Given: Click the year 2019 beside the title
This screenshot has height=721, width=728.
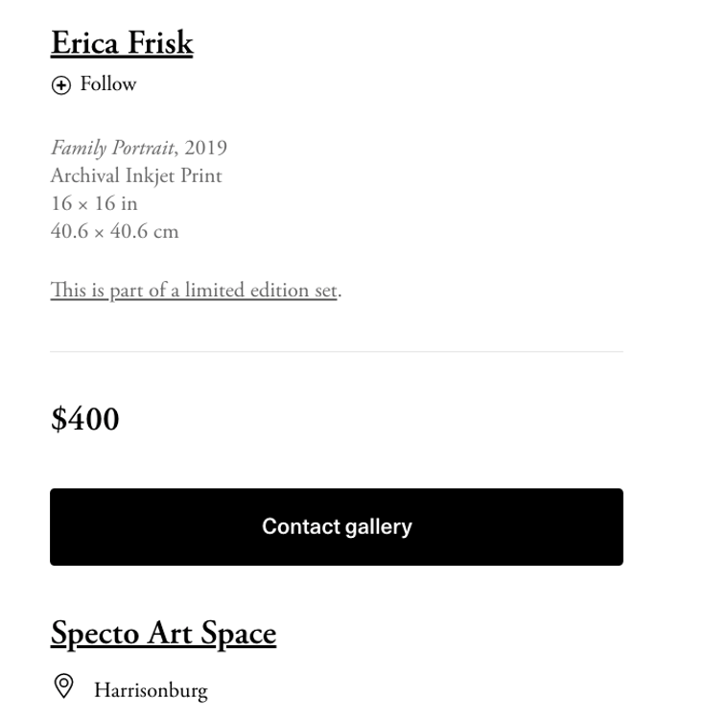Looking at the screenshot, I should pos(205,148).
